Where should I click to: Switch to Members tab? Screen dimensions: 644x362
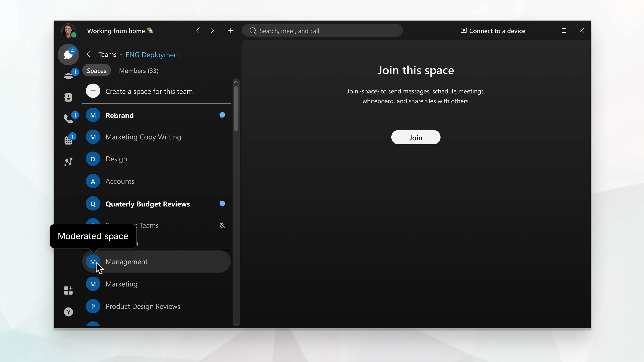click(138, 70)
